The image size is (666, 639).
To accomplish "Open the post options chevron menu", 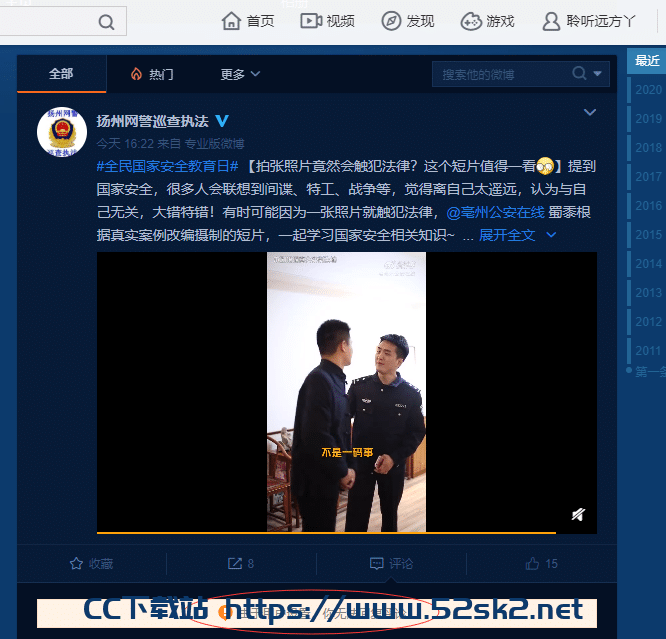I will tap(590, 112).
